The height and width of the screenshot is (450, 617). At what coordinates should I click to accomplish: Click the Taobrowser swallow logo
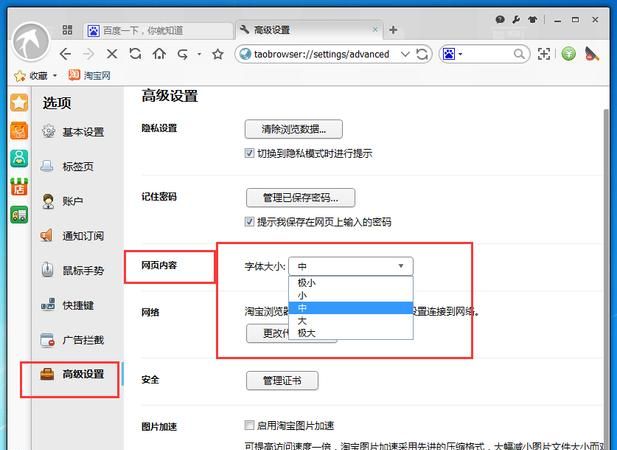31,41
